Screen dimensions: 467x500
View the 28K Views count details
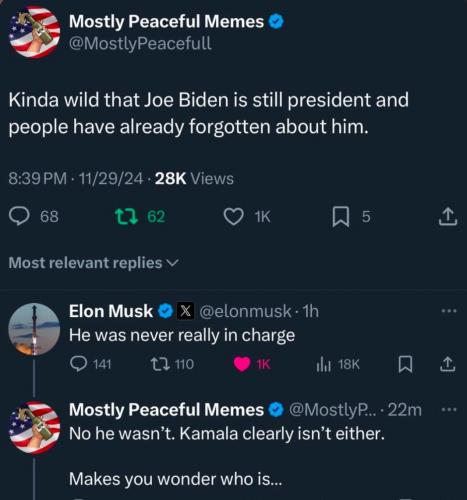click(194, 178)
